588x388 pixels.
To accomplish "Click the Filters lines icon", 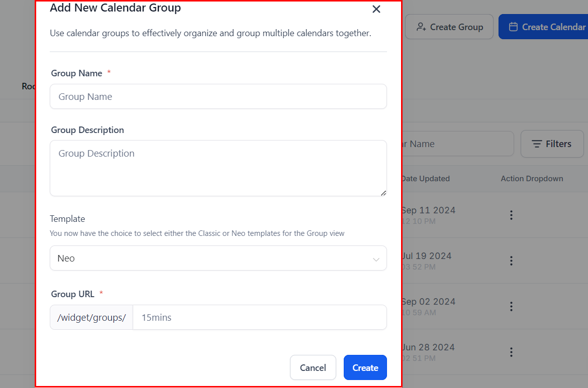I will point(537,144).
